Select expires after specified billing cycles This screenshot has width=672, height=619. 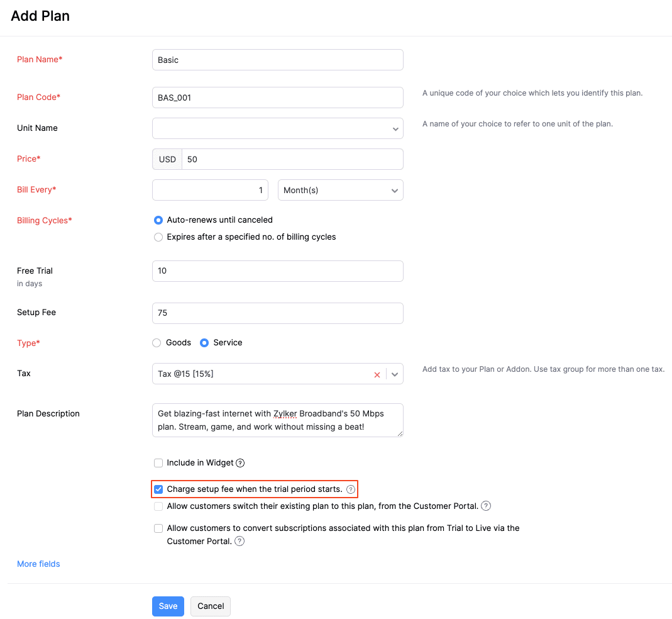(158, 237)
